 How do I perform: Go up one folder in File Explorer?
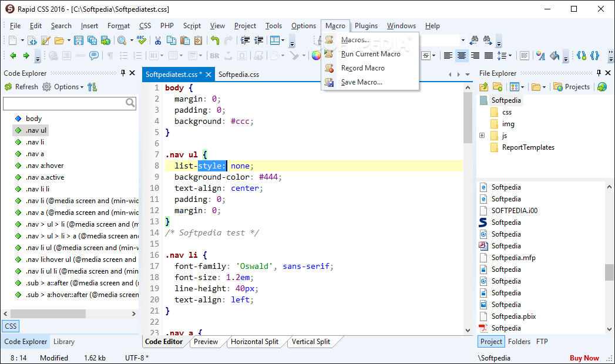click(483, 87)
